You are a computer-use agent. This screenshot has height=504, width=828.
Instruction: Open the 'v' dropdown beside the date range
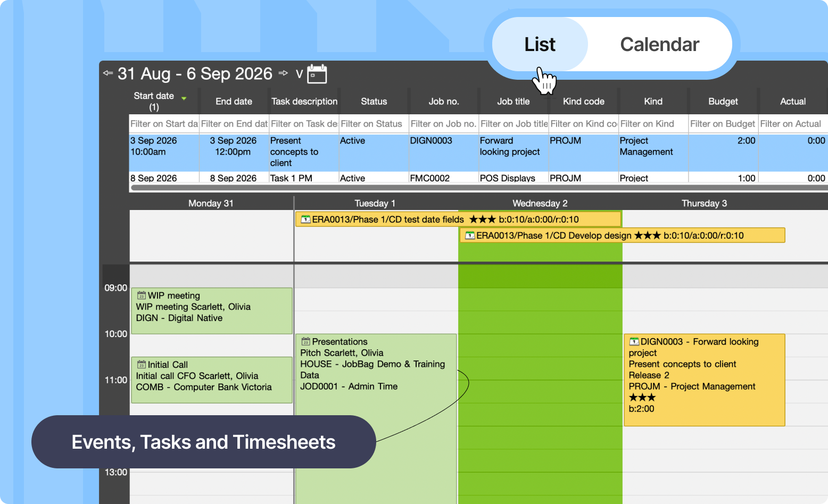tap(299, 74)
